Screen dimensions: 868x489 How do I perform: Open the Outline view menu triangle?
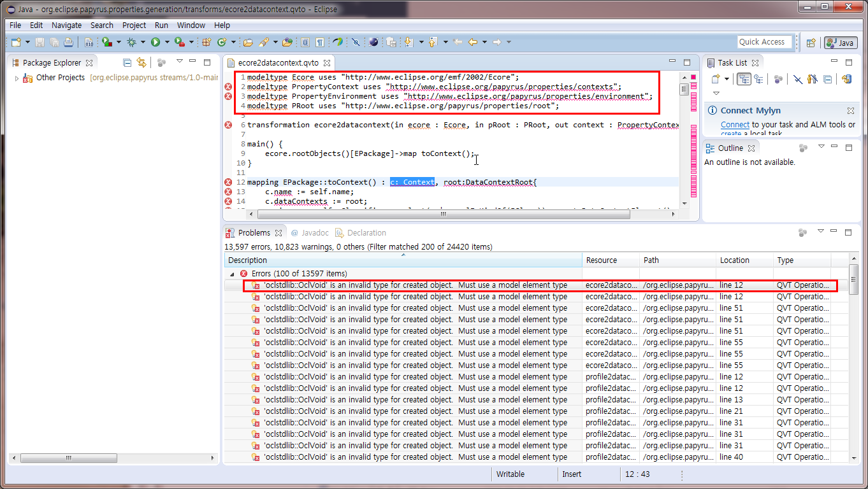pyautogui.click(x=821, y=146)
